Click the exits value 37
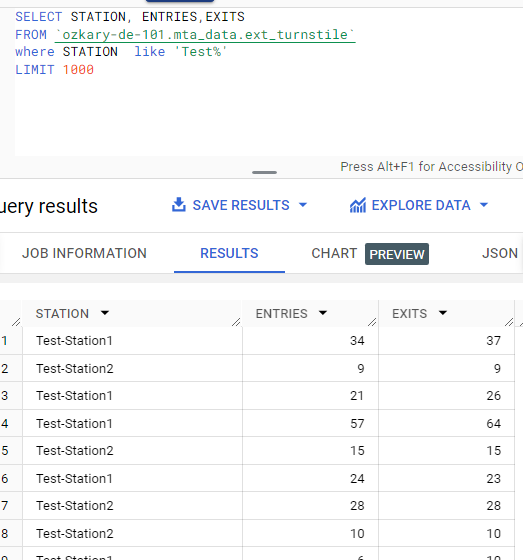Viewport: 523px width, 560px height. pyautogui.click(x=493, y=341)
